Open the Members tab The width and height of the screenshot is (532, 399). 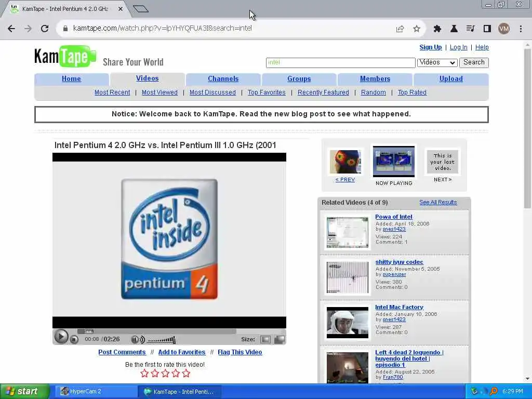point(375,79)
